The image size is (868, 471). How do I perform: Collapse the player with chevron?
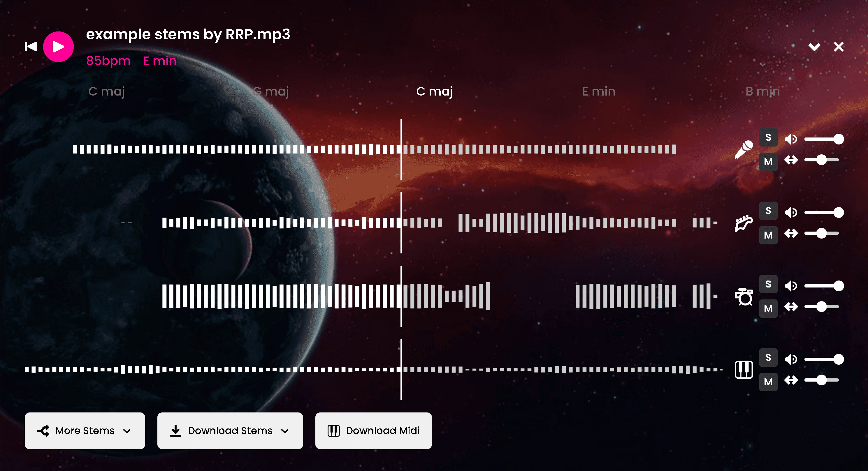click(814, 47)
